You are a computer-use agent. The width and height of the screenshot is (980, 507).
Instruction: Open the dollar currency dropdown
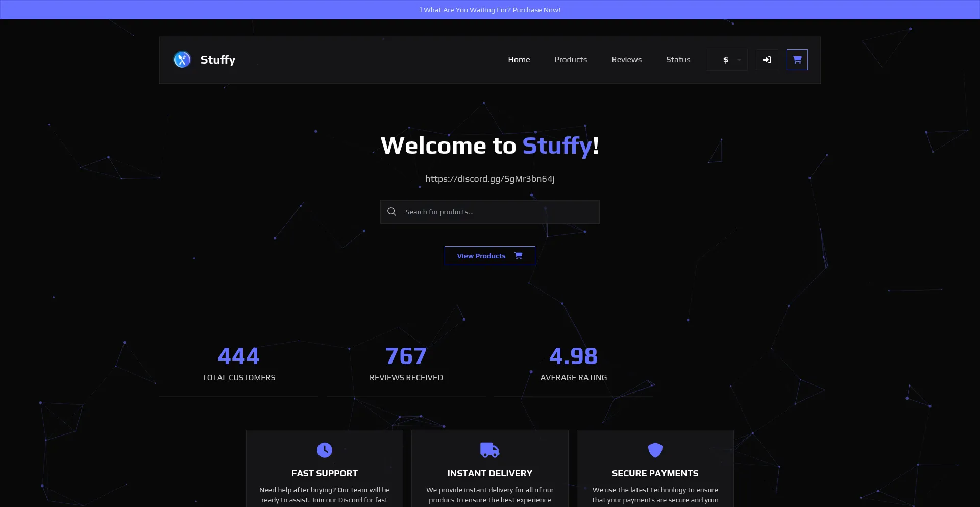pos(727,60)
